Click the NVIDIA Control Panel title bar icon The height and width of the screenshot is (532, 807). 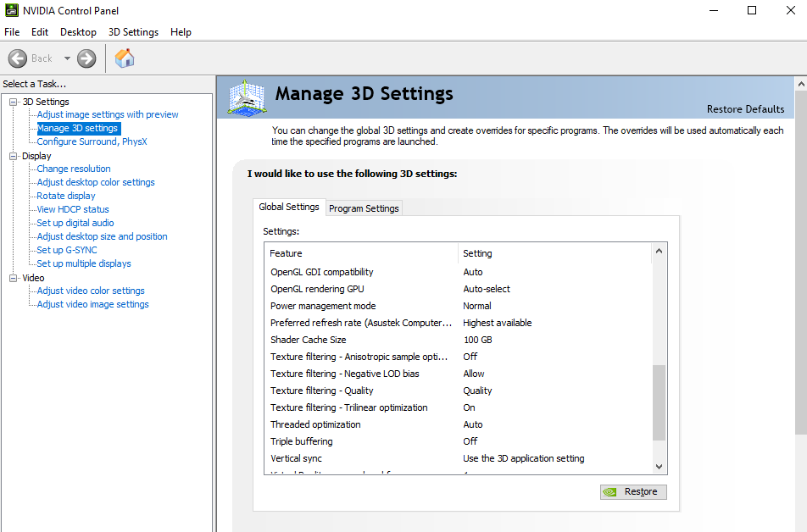[11, 10]
